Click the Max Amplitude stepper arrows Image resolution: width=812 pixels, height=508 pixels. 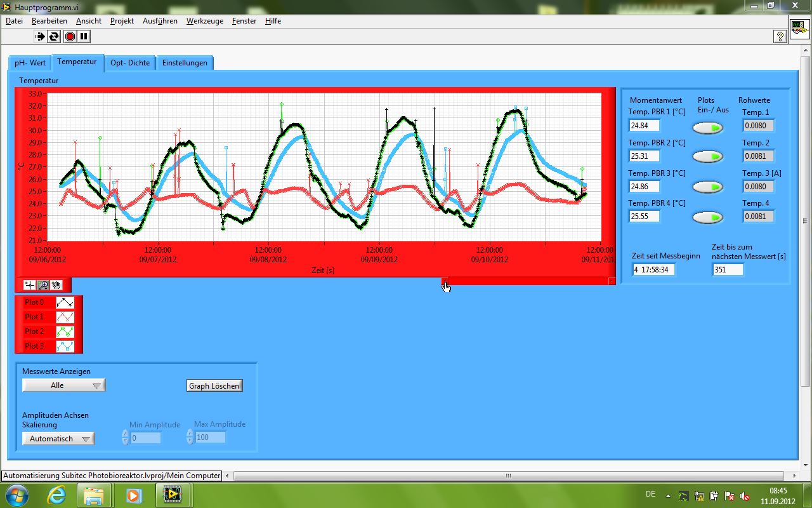pyautogui.click(x=190, y=437)
